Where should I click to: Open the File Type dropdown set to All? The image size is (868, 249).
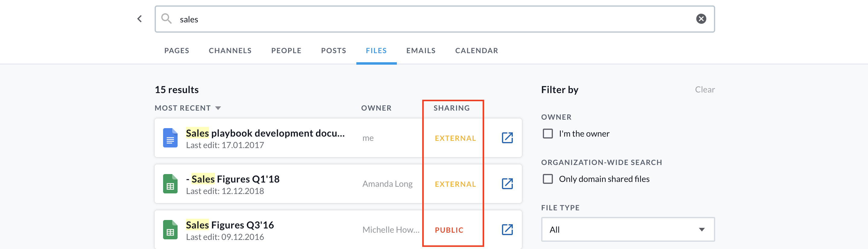pyautogui.click(x=627, y=229)
